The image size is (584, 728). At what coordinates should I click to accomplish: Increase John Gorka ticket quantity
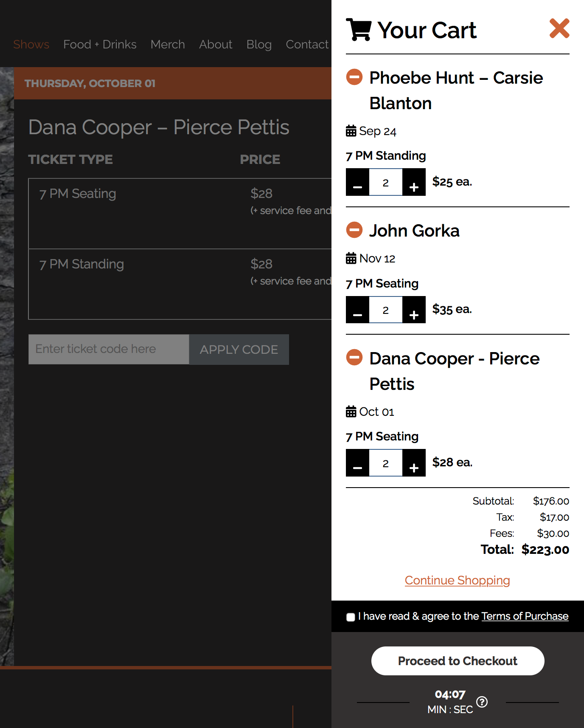coord(414,310)
